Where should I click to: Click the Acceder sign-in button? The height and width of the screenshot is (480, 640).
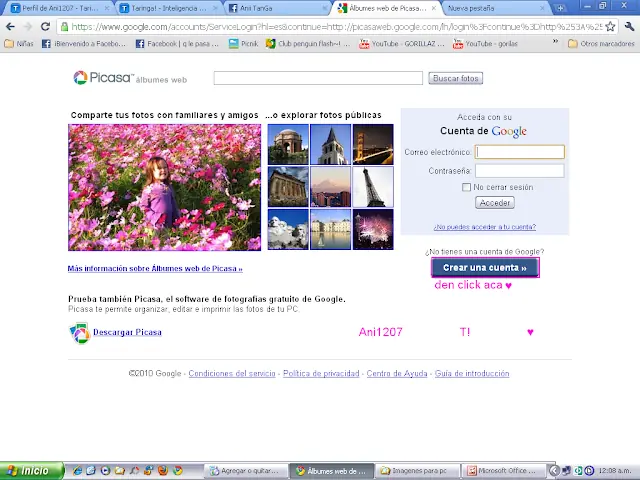pyautogui.click(x=495, y=202)
